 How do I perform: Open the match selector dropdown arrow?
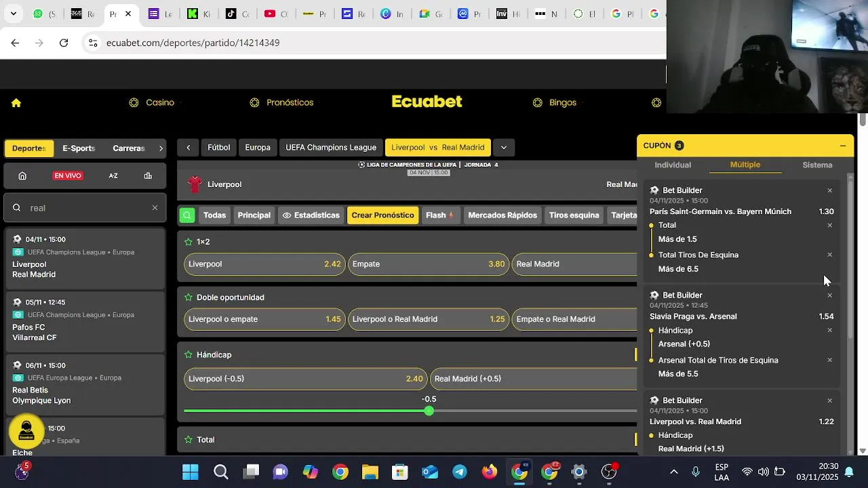click(503, 148)
